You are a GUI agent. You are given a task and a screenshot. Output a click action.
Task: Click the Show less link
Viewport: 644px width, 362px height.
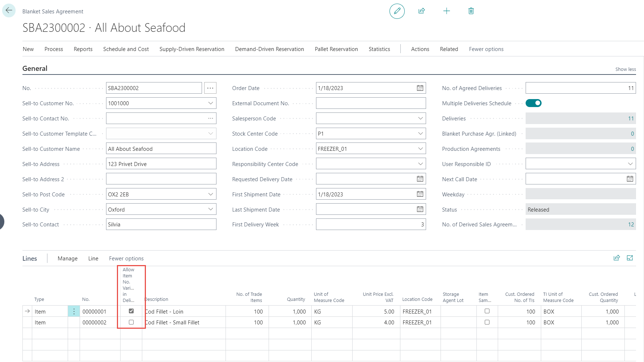(x=625, y=69)
